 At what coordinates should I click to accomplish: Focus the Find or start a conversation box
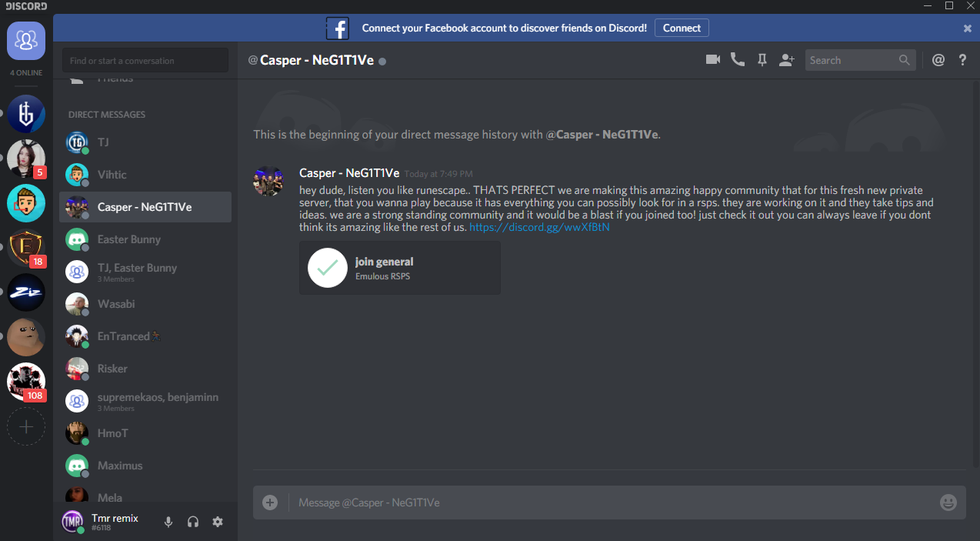coord(145,60)
